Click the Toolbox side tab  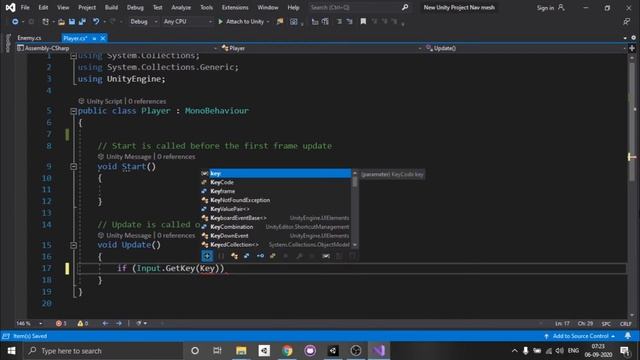(7, 44)
